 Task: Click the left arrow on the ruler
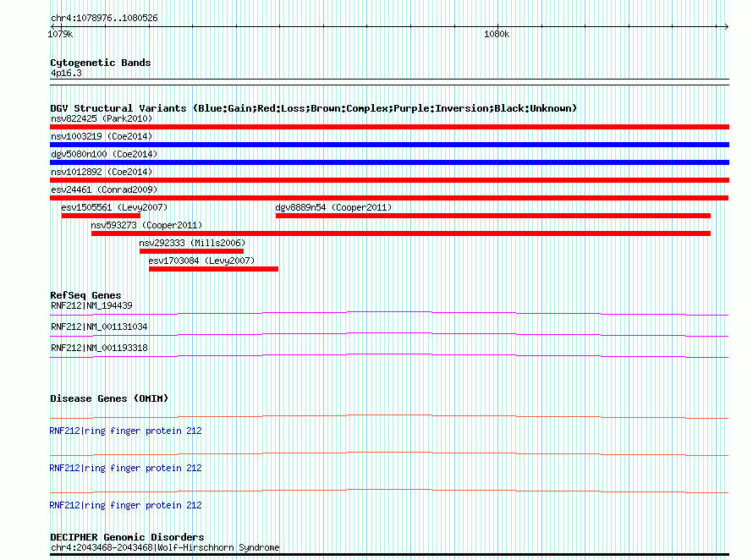(x=53, y=26)
